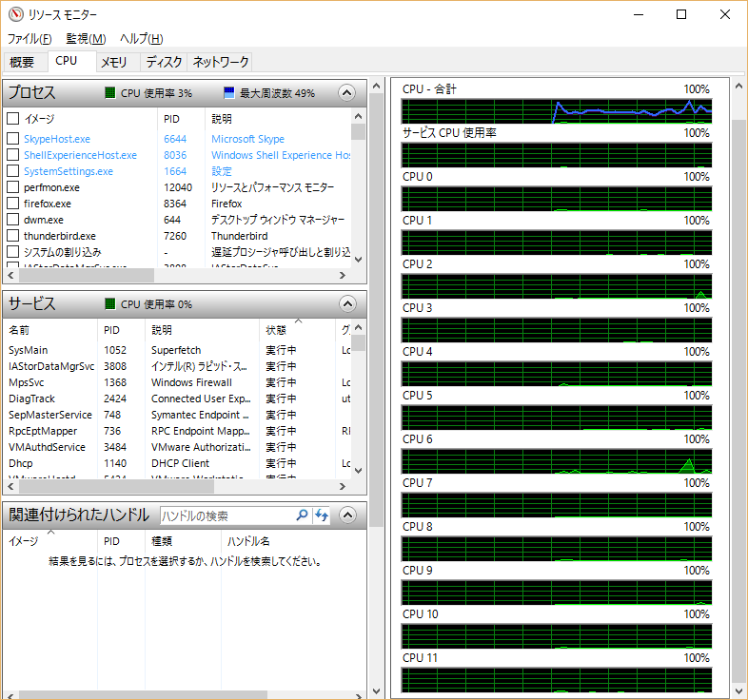Image resolution: width=748 pixels, height=700 pixels.
Task: Collapse the プロセス section
Action: click(x=346, y=92)
